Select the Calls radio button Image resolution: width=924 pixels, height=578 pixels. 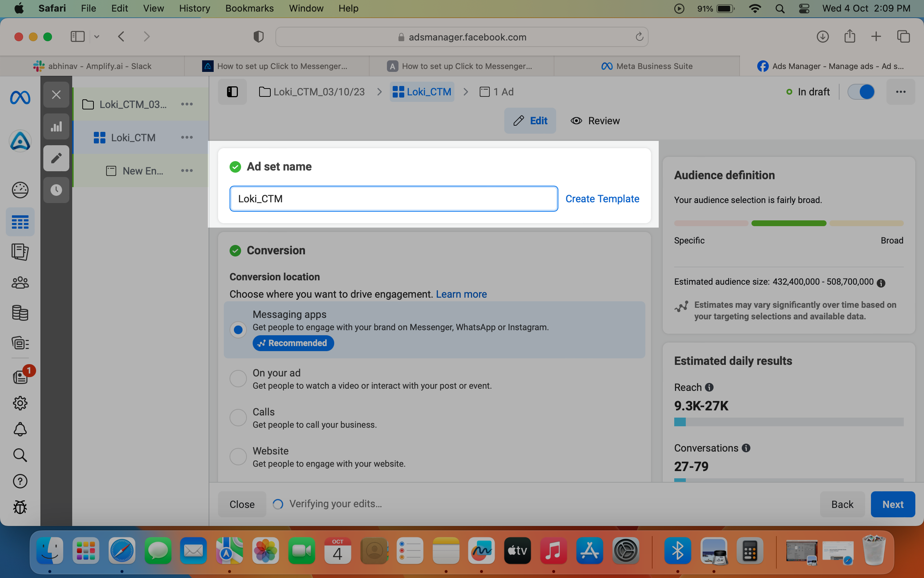click(238, 418)
